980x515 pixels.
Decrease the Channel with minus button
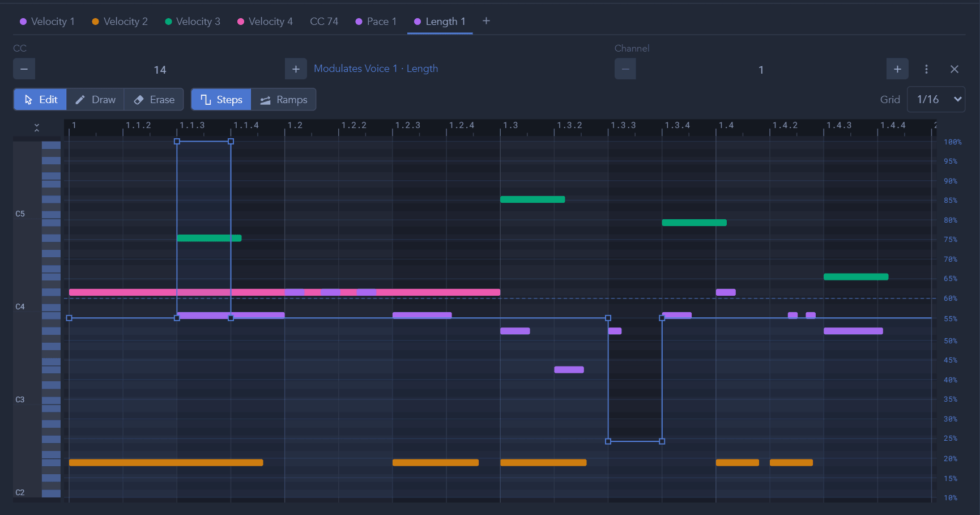(x=625, y=69)
